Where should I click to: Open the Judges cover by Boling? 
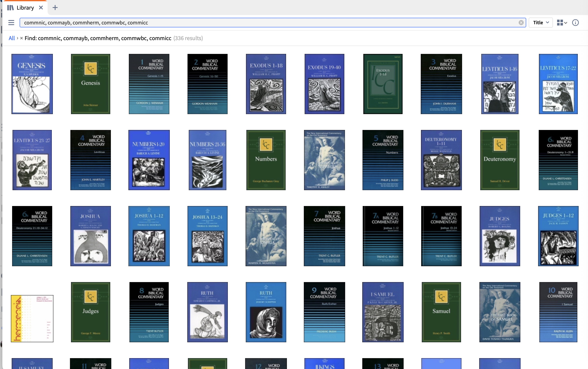tap(500, 236)
